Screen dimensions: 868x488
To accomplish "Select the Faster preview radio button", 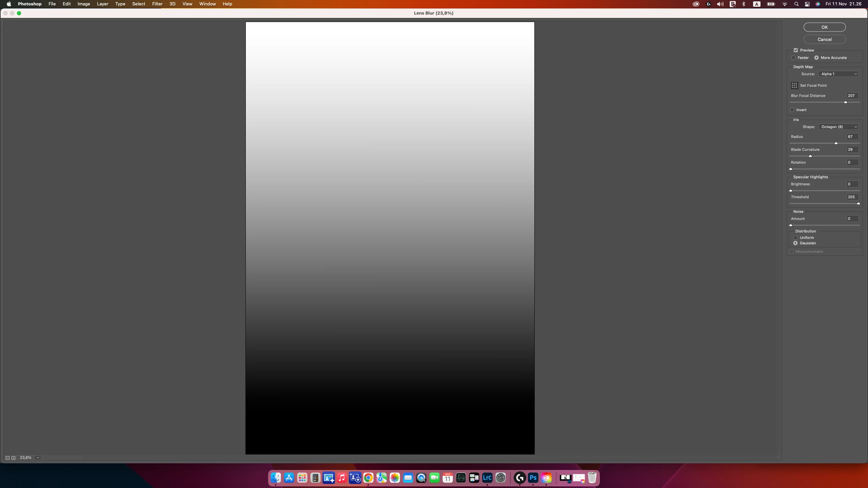I will pyautogui.click(x=793, y=58).
